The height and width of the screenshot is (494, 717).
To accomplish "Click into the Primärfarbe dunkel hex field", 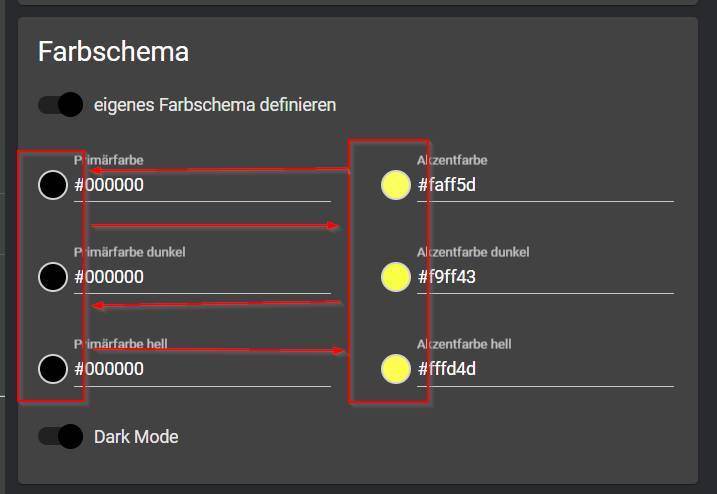I will tap(200, 277).
